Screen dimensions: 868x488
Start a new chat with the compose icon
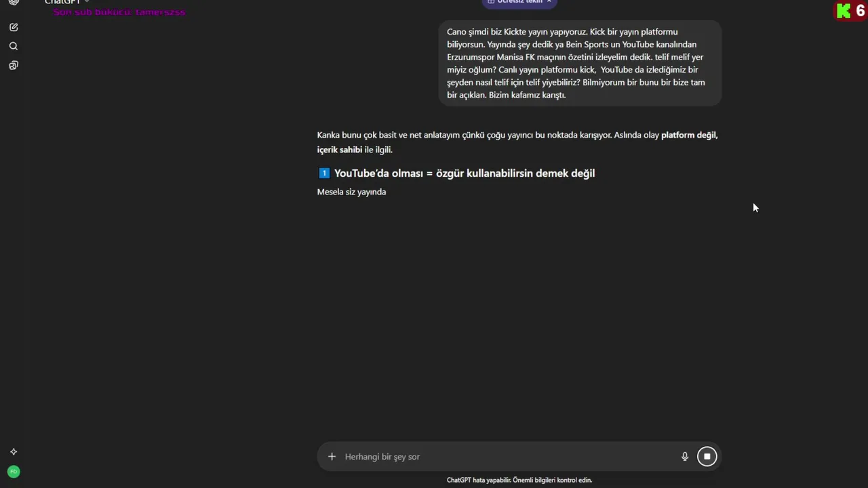(14, 27)
